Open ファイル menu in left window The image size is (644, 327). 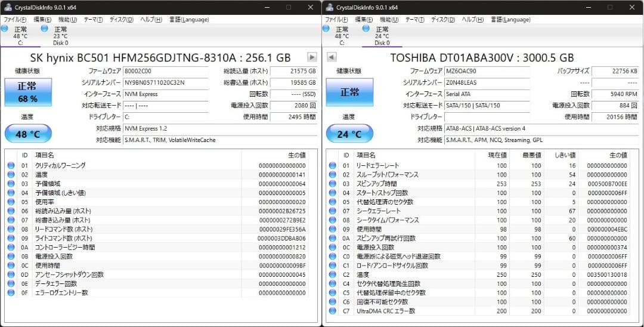[15, 19]
